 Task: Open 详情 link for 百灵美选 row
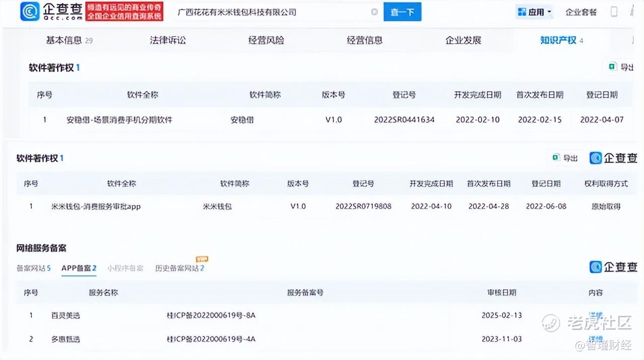[596, 315]
